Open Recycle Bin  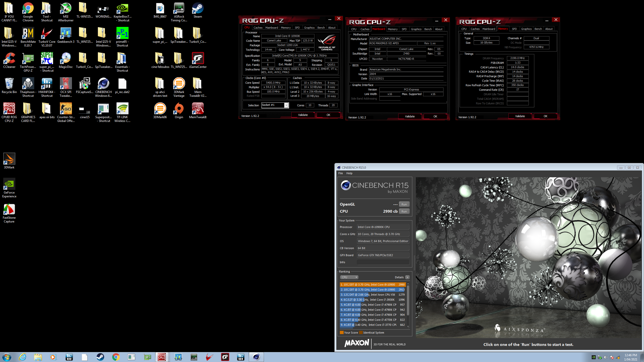[x=9, y=85]
